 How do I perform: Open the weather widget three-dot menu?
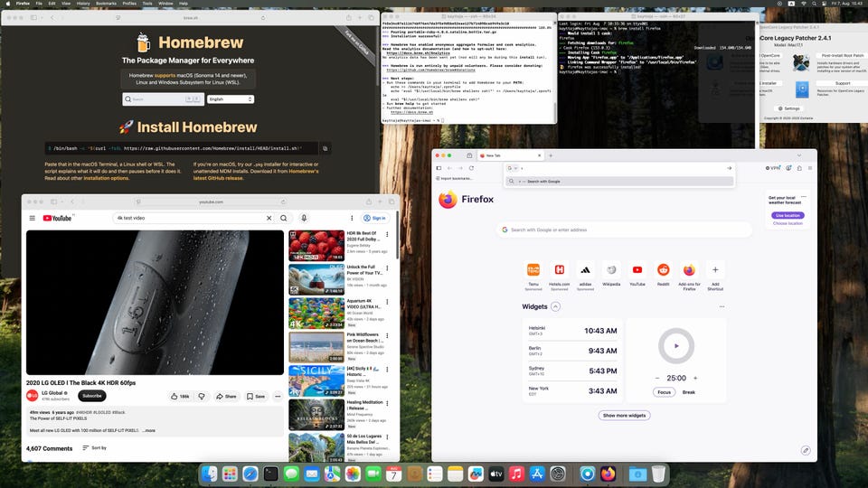point(803,197)
